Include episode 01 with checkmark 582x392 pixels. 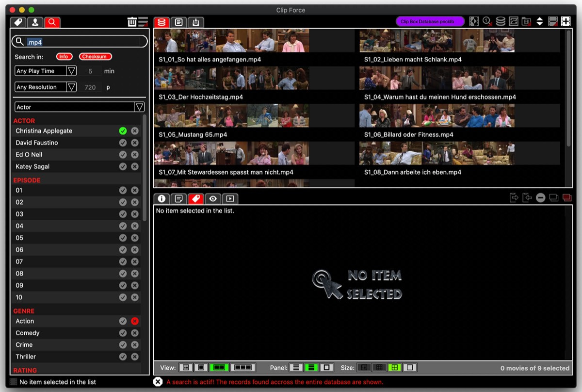[123, 190]
